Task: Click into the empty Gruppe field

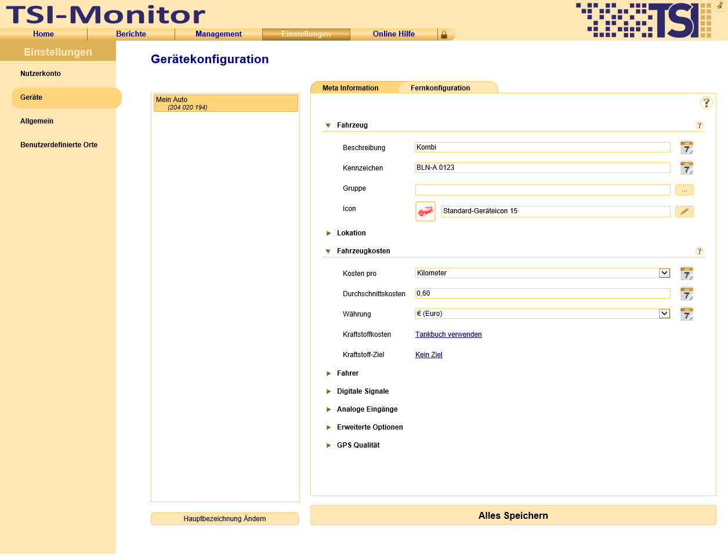Action: 543,190
